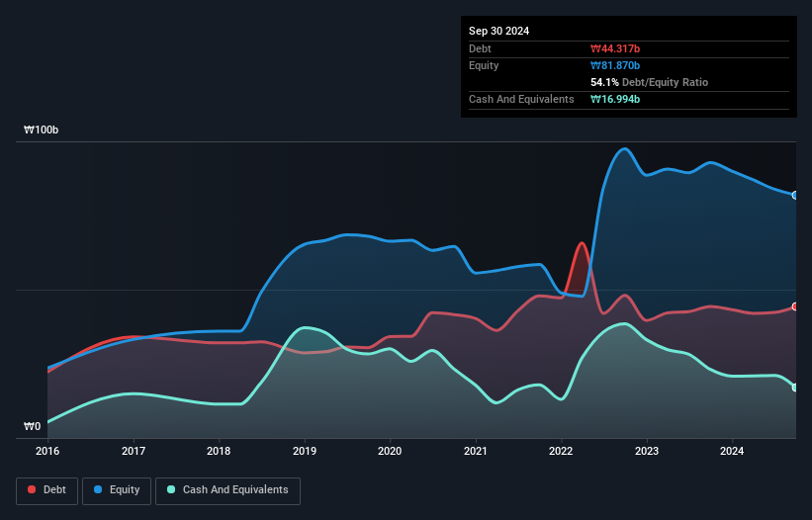Click the red Debt legend dot
812x520 pixels.
[32, 489]
